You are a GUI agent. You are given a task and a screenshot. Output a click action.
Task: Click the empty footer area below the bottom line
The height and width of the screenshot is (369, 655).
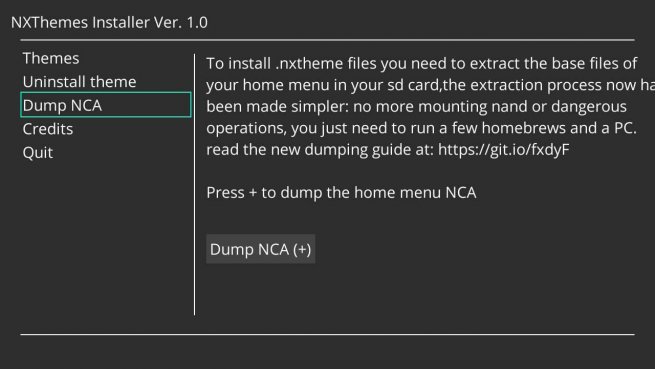click(328, 352)
